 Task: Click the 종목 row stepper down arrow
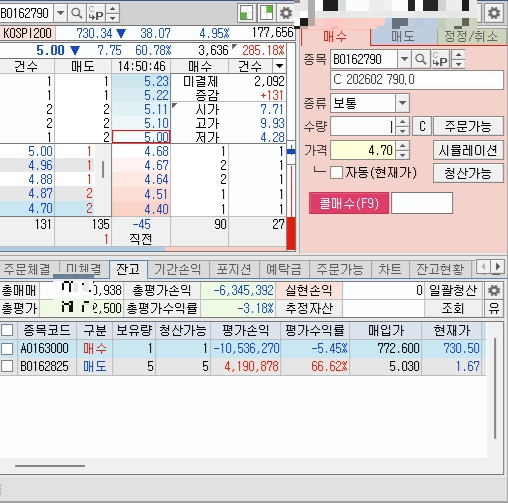pyautogui.click(x=459, y=64)
